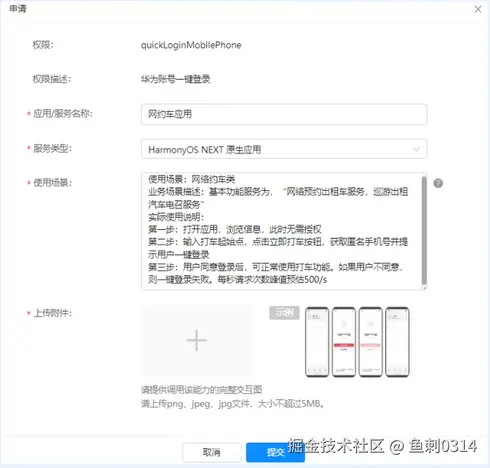Click the 示例 example label tag
The image size is (490, 468).
point(284,313)
